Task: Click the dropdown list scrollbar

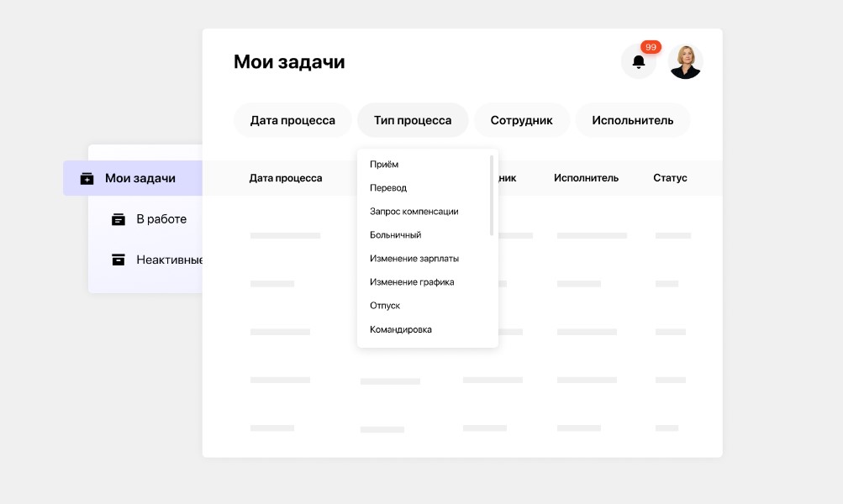Action: (x=492, y=196)
